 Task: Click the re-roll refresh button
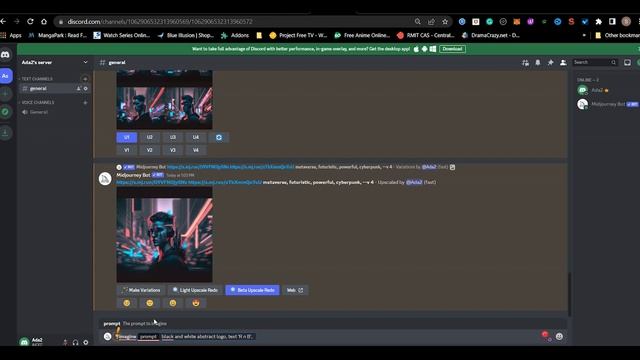tap(219, 138)
